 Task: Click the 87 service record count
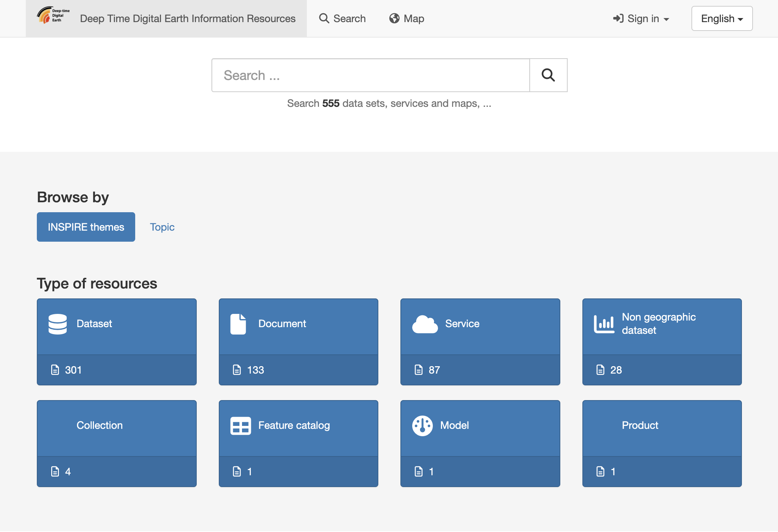coord(434,370)
